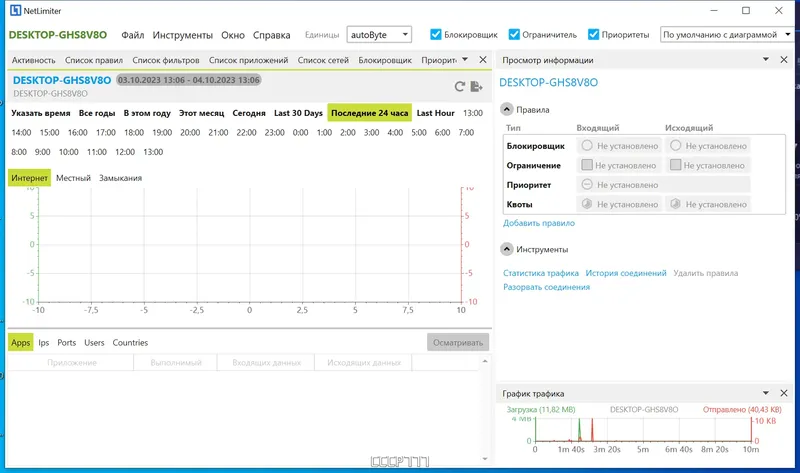Set the Приоритет rule button

pos(663,185)
